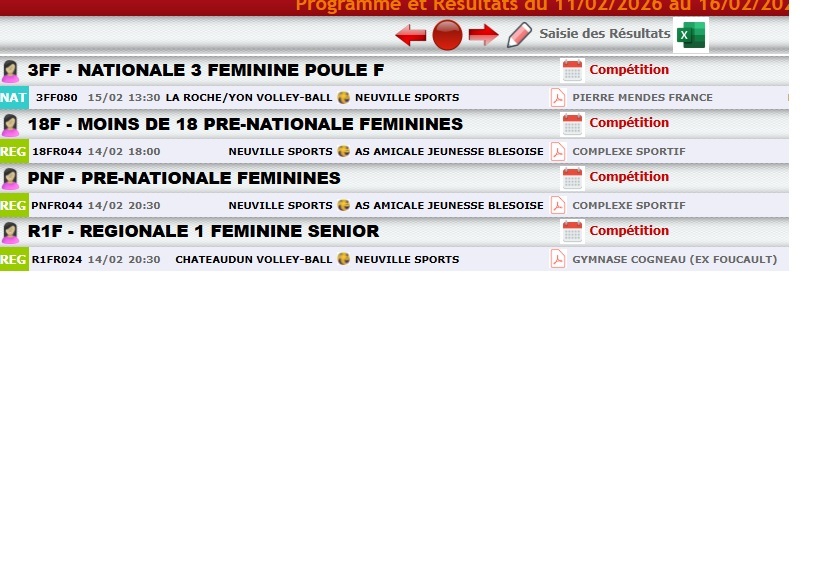Click the red right arrow for next week

(483, 36)
